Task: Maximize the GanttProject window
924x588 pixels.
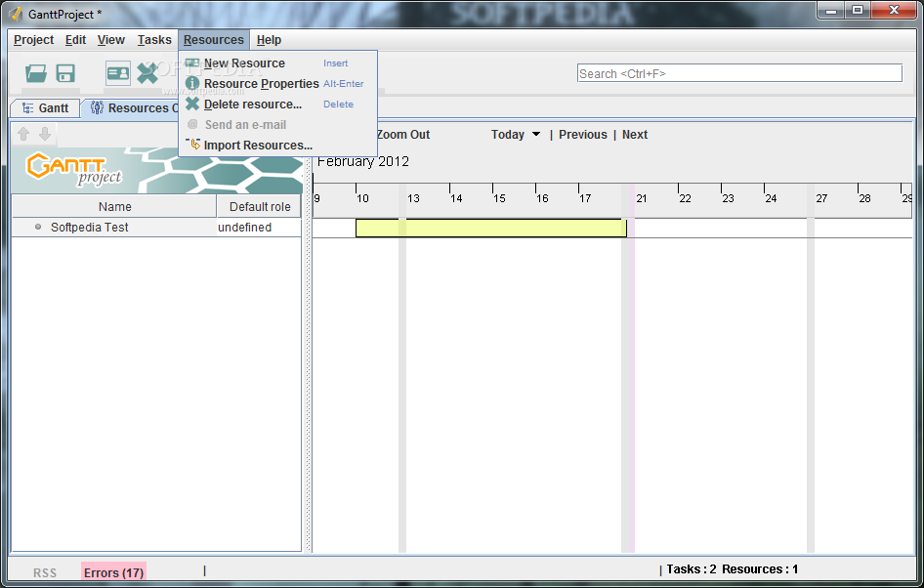Action: 858,10
